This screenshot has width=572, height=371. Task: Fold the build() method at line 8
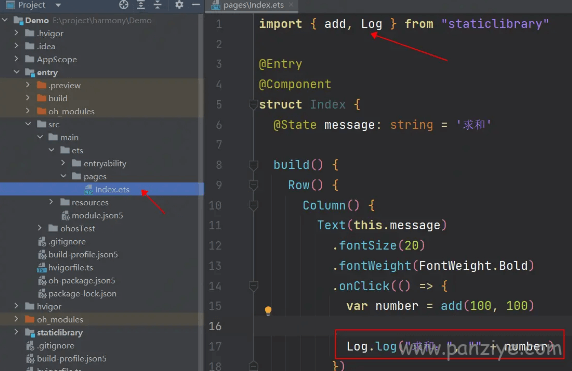coord(253,165)
